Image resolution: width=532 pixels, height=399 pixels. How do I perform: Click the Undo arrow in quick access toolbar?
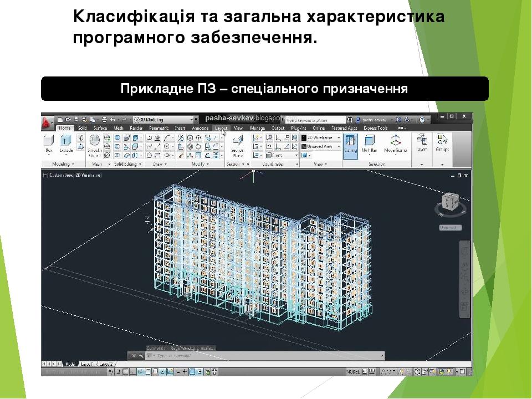pos(112,120)
